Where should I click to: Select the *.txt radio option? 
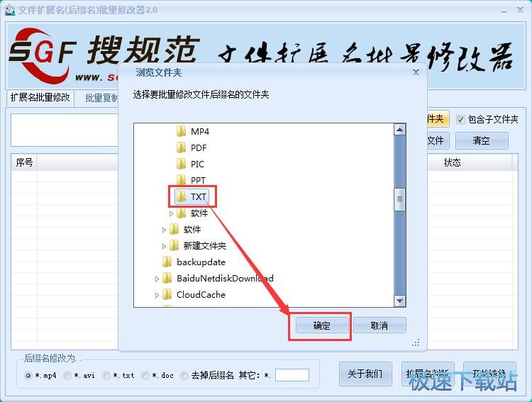pyautogui.click(x=106, y=376)
